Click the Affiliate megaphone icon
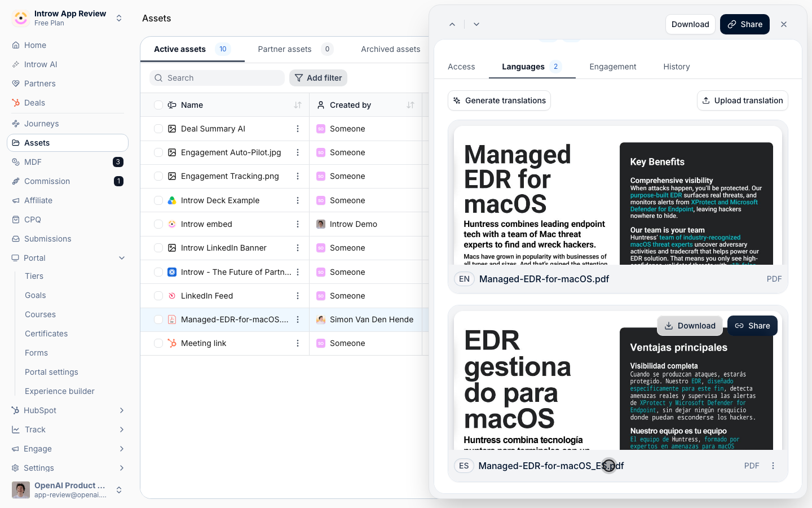Image resolution: width=812 pixels, height=508 pixels. click(x=16, y=200)
